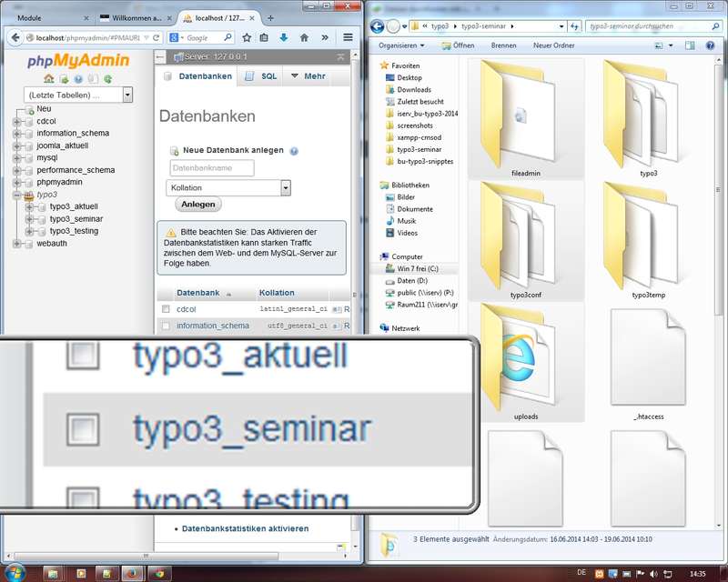
Task: Tick checkbox for information_schema database row
Action: click(166, 326)
